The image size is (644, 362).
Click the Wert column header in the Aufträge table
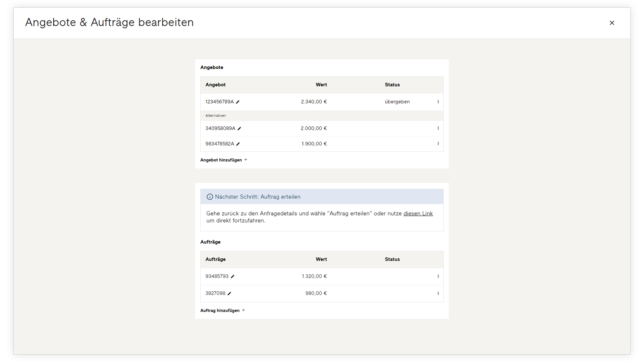[x=321, y=259]
